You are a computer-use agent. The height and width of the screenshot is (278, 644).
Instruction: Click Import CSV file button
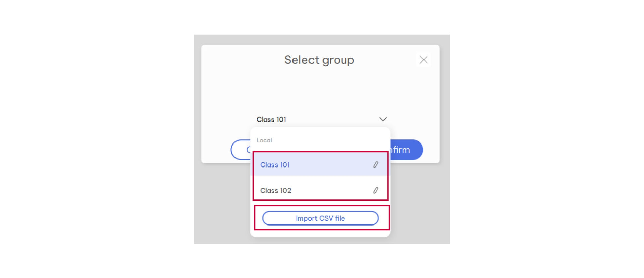coord(320,218)
